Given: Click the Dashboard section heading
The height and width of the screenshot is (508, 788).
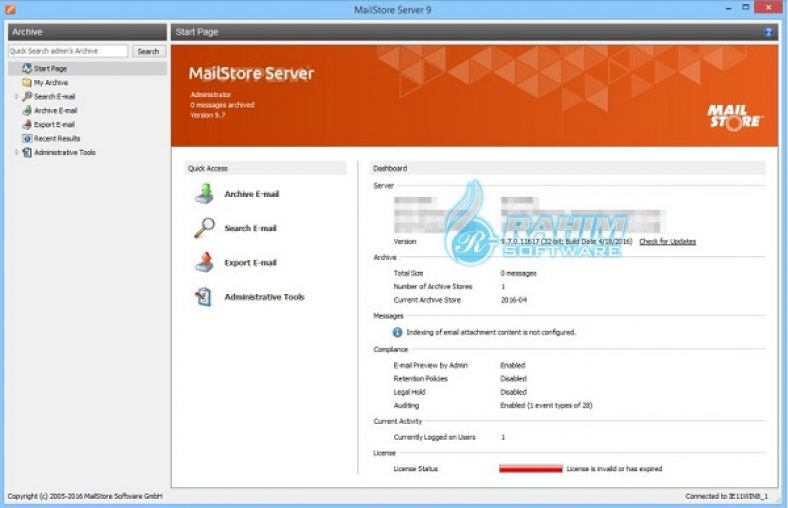Looking at the screenshot, I should (390, 168).
